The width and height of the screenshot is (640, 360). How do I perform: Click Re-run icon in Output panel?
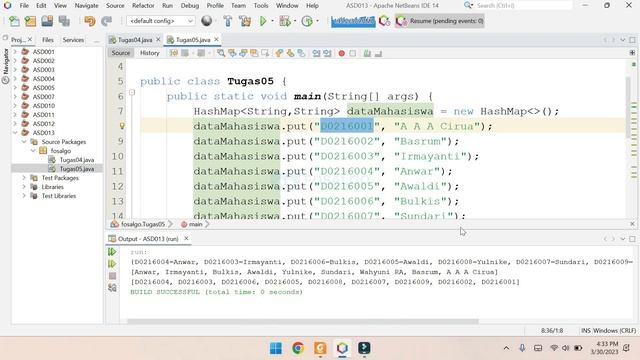tap(112, 252)
